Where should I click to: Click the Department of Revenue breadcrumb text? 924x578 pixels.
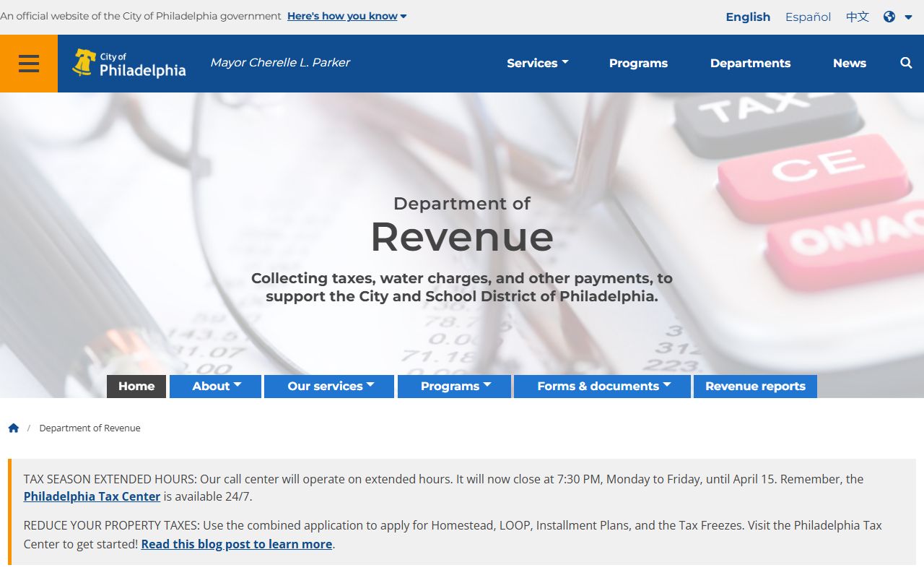(90, 428)
